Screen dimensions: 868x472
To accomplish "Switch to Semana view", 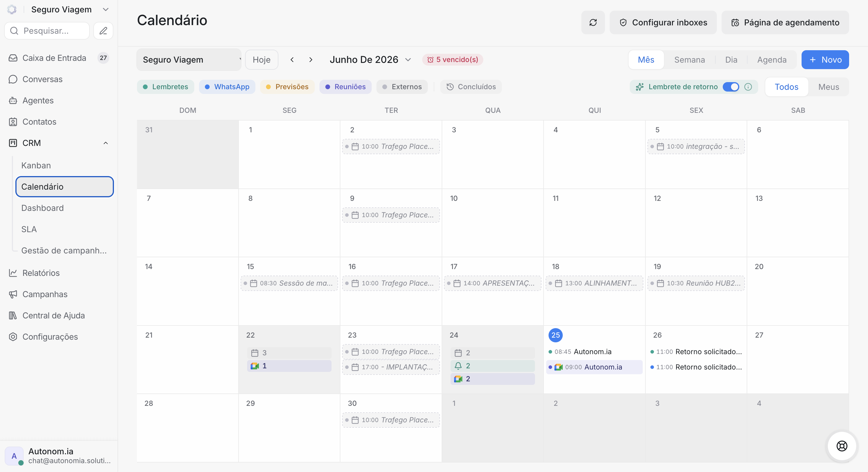I will (689, 60).
